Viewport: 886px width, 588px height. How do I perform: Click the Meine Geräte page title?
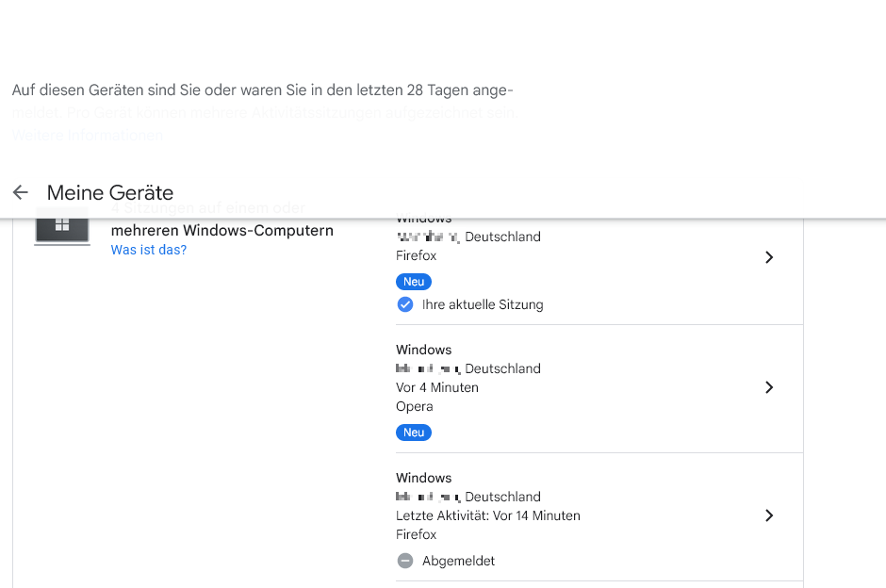click(x=110, y=192)
